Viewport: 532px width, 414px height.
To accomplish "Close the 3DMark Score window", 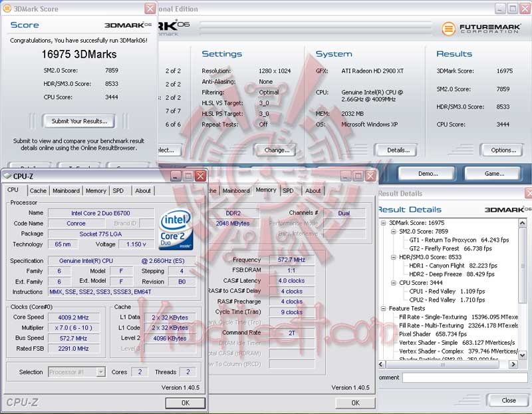I will pyautogui.click(x=150, y=8).
